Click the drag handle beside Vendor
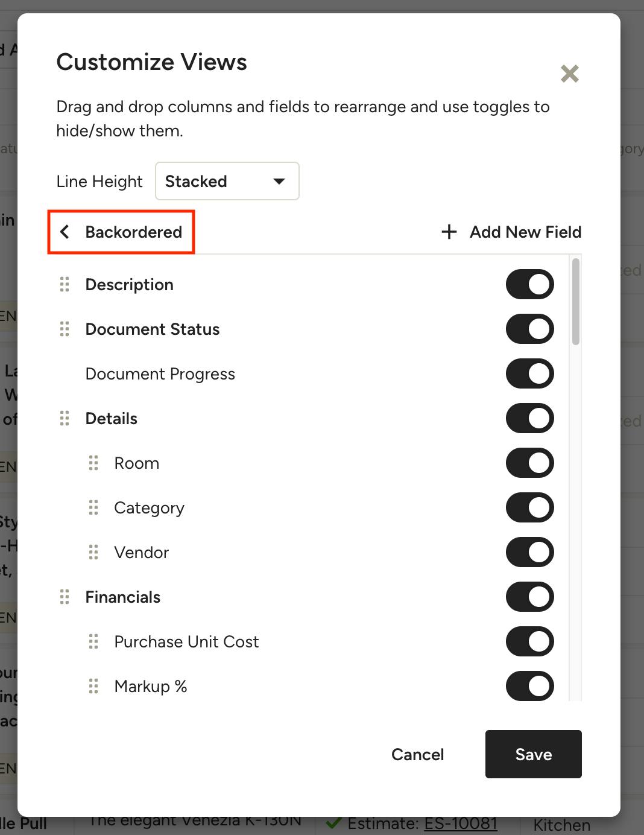 tap(93, 552)
